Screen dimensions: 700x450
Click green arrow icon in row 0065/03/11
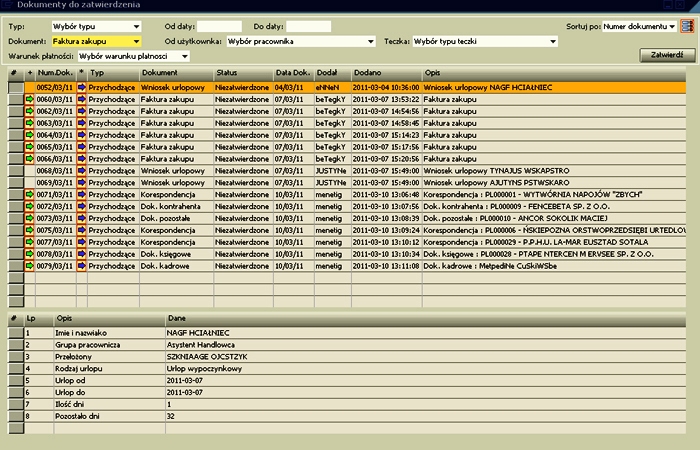tap(29, 147)
